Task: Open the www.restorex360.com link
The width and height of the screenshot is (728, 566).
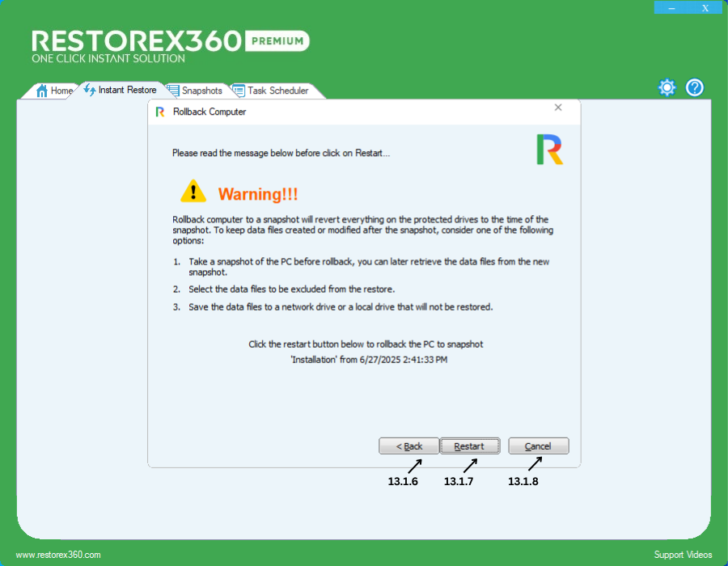Action: (58, 555)
